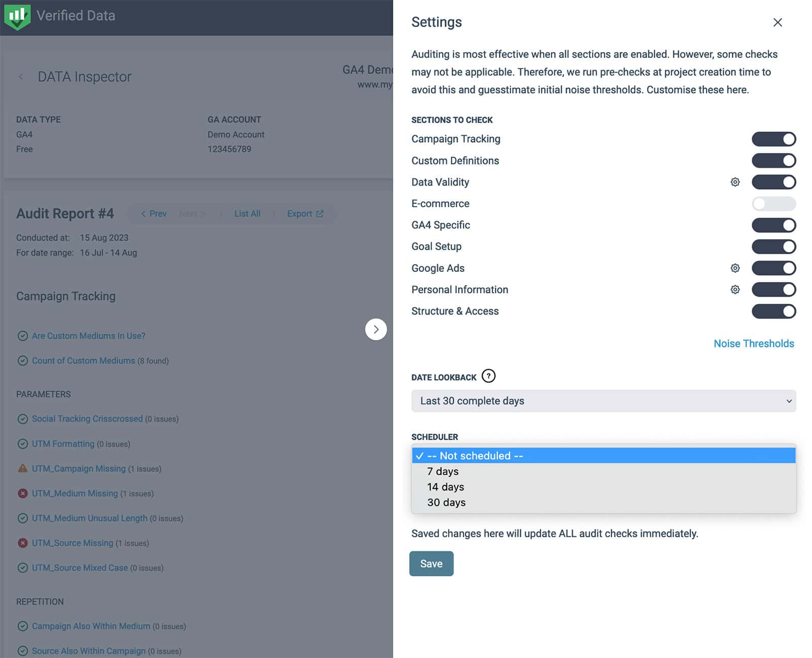Toggle GA4 Specific section off
The width and height of the screenshot is (812, 658).
pos(773,225)
